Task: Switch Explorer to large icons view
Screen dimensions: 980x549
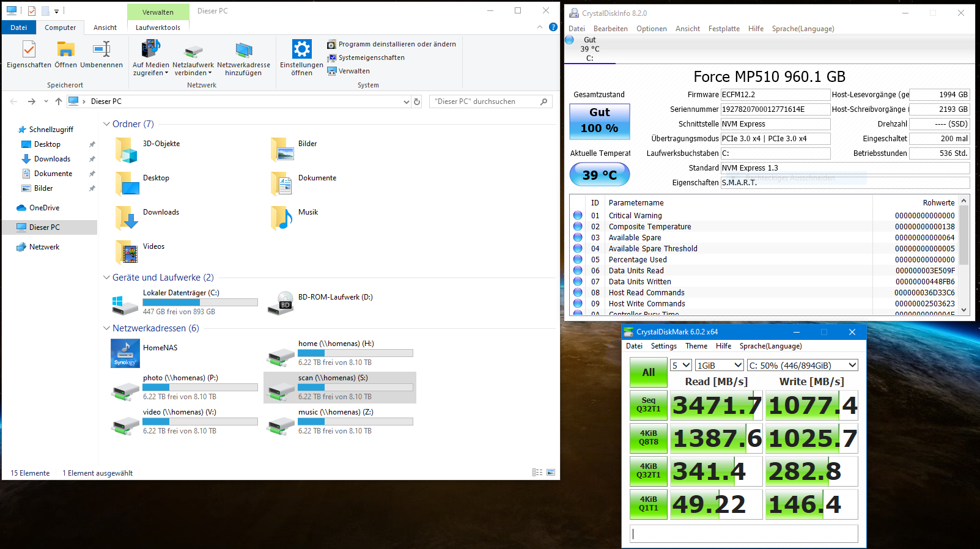Action: [x=551, y=473]
